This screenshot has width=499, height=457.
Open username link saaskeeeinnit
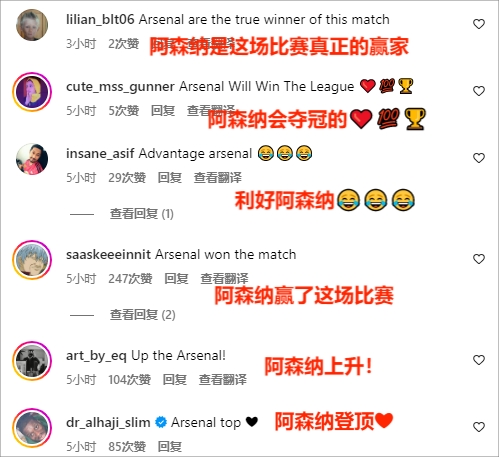pos(108,255)
